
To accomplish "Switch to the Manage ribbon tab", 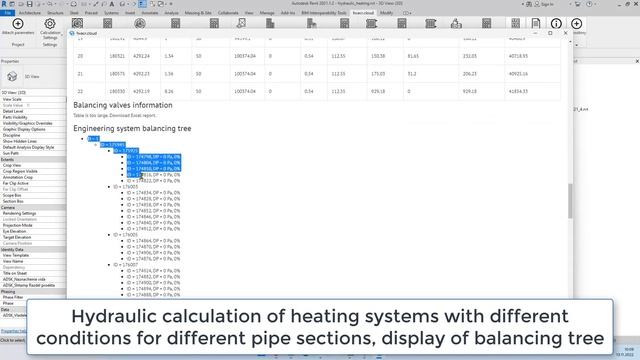I will tap(267, 13).
